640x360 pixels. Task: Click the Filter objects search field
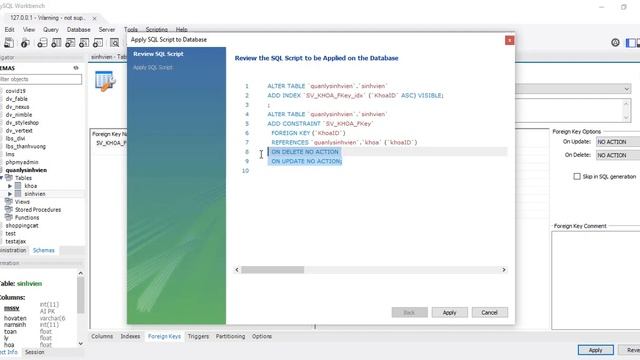(x=40, y=79)
